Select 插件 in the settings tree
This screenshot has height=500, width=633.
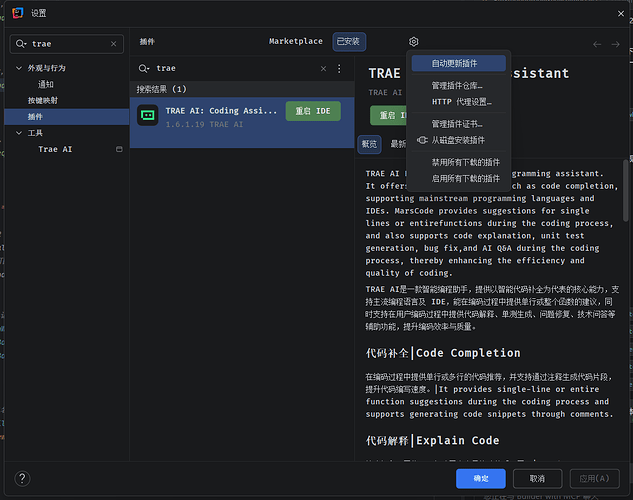67,117
